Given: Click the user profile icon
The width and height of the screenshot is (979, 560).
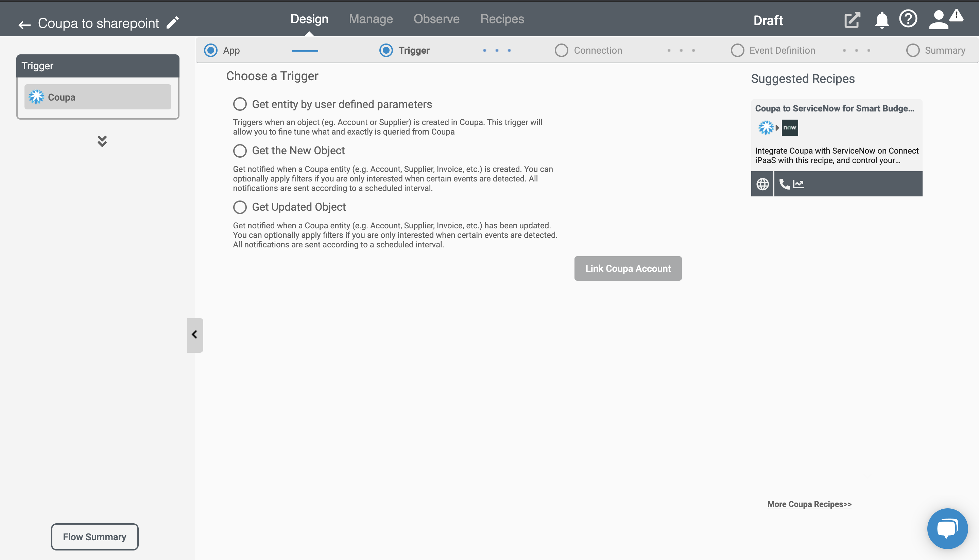Looking at the screenshot, I should (x=939, y=19).
